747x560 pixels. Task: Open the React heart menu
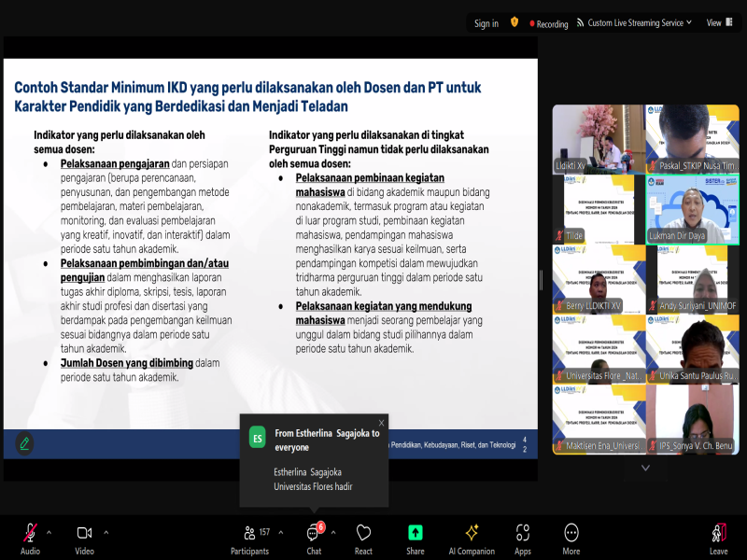pos(363,539)
